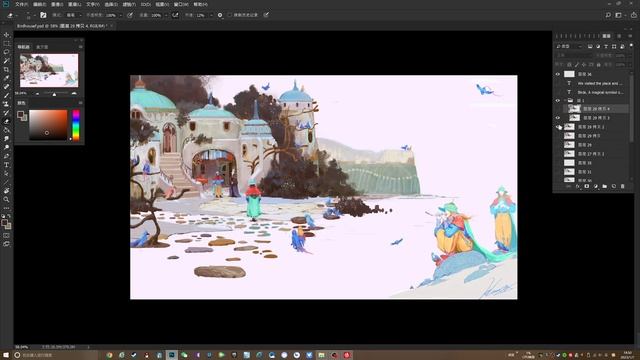The image size is (640, 360).
Task: Open the File menu
Action: [22, 4]
